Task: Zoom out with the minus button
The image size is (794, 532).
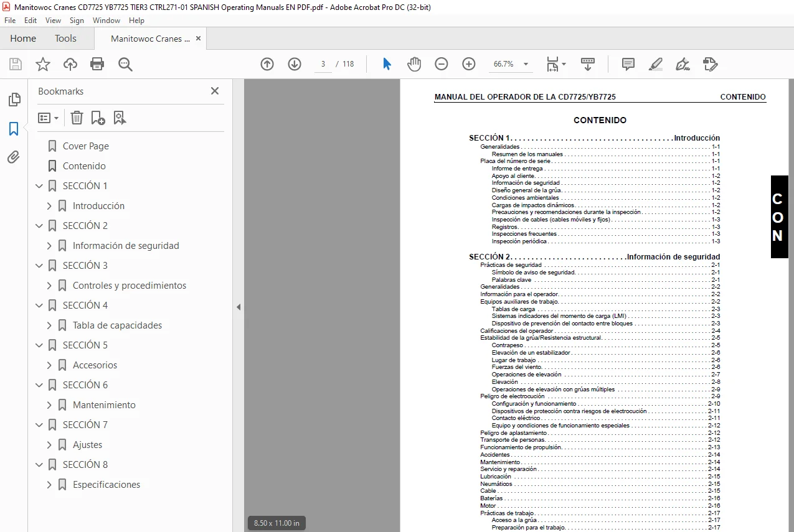Action: tap(442, 64)
